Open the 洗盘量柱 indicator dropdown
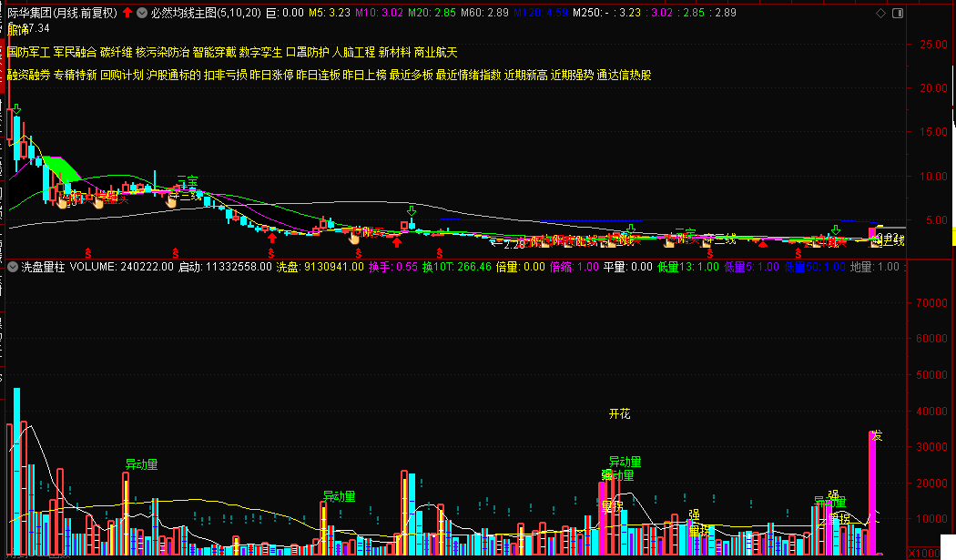This screenshot has height=560, width=956. point(12,267)
